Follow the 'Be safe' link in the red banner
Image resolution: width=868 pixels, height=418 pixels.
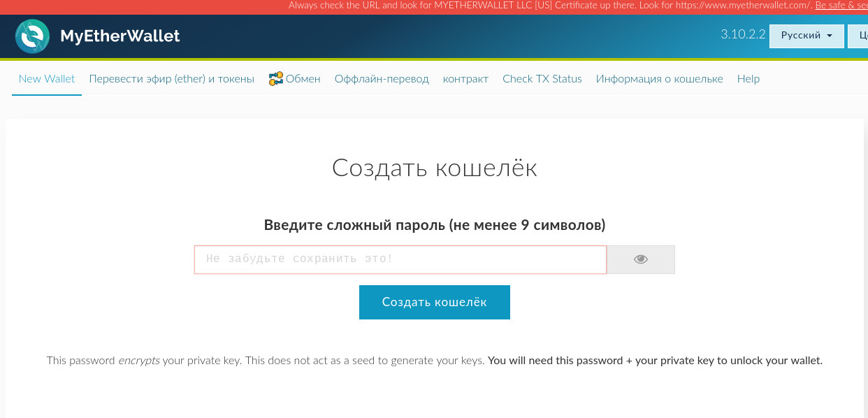[841, 6]
